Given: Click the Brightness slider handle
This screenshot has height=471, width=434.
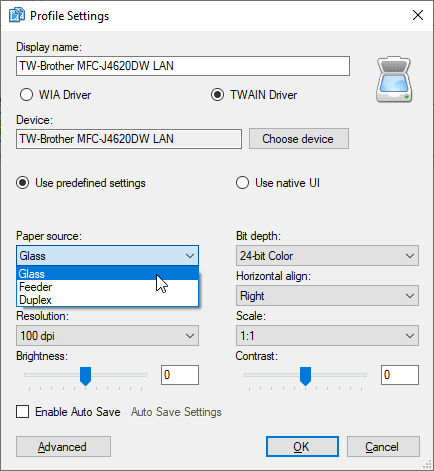Looking at the screenshot, I should [x=85, y=376].
